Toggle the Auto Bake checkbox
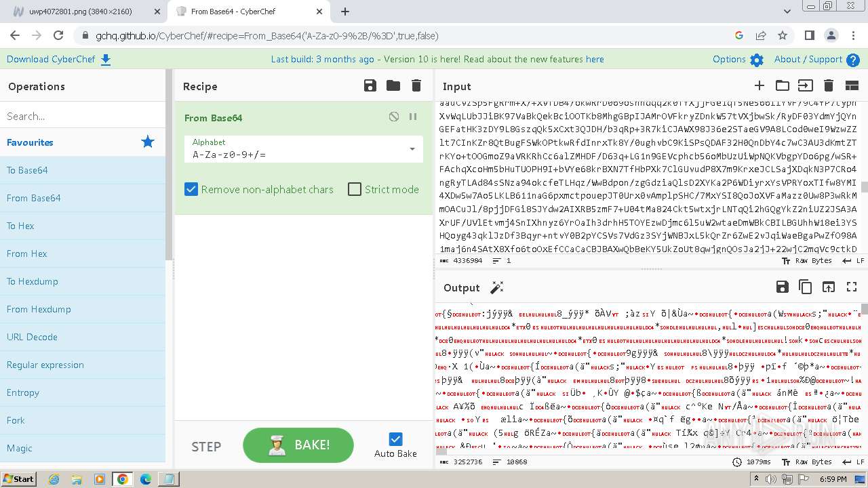 [x=395, y=439]
